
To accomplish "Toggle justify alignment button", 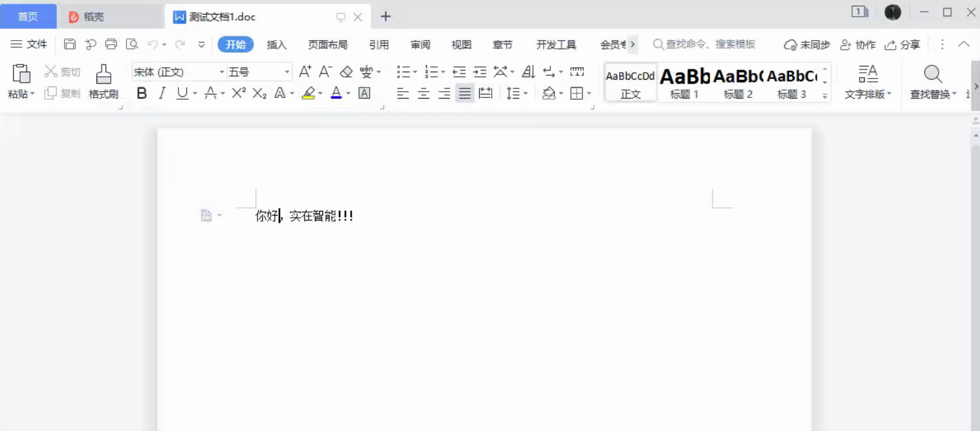I will coord(465,93).
